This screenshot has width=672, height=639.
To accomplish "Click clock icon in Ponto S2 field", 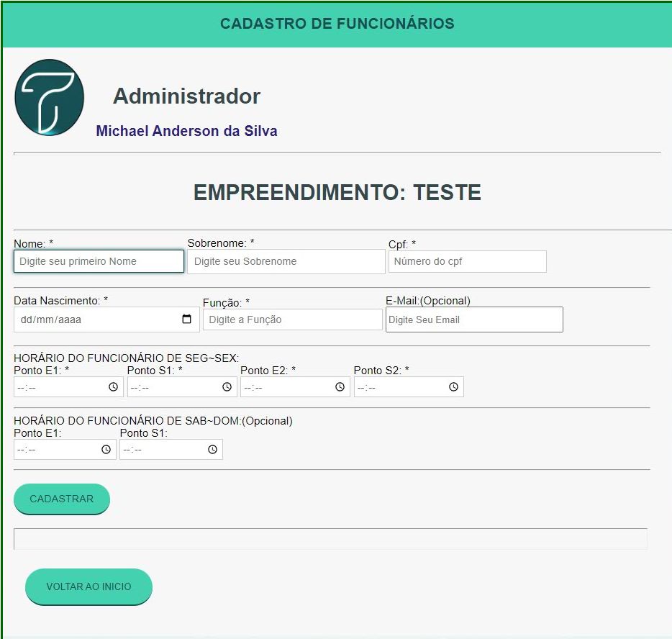I will (453, 387).
